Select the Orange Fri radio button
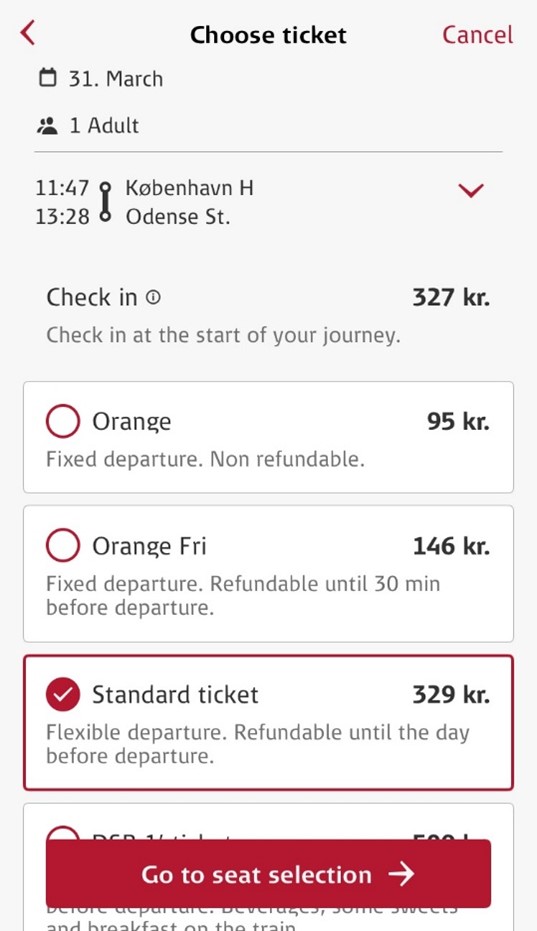 63,545
